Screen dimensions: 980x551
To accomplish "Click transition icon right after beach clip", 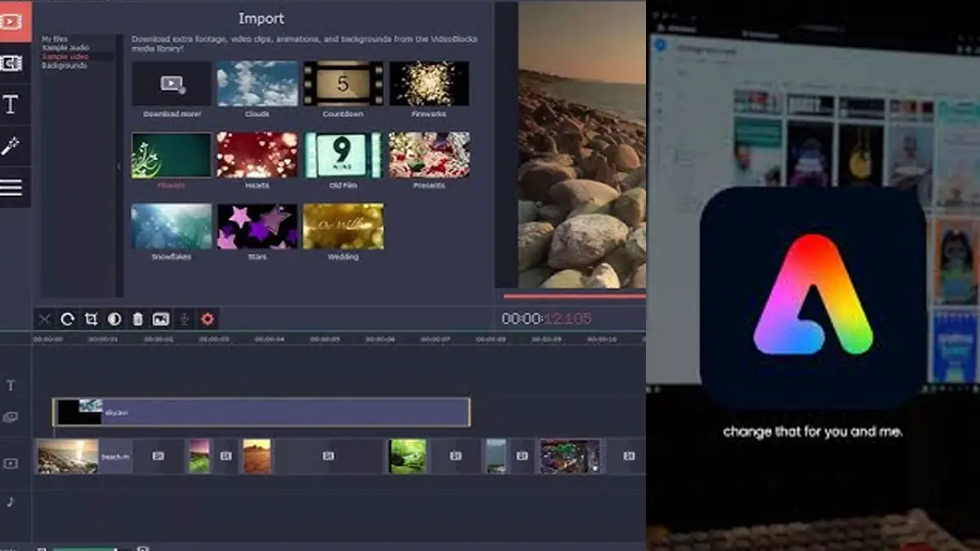I will pyautogui.click(x=158, y=456).
